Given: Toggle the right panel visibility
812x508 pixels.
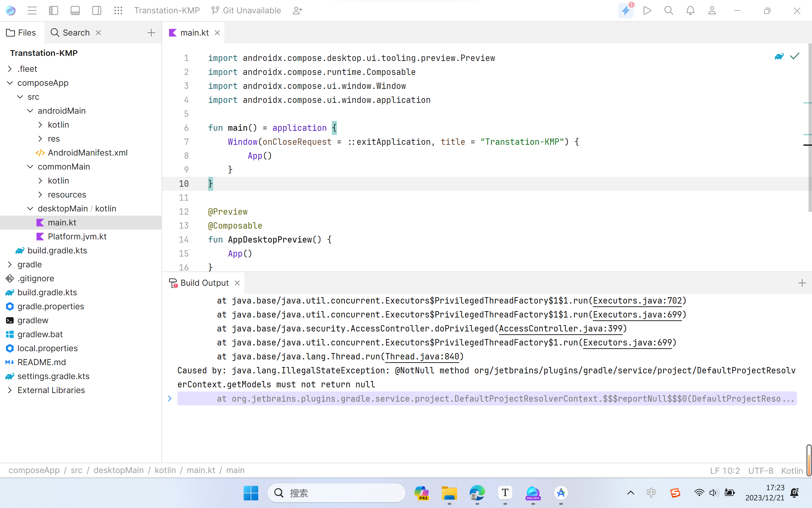Looking at the screenshot, I should tap(97, 10).
